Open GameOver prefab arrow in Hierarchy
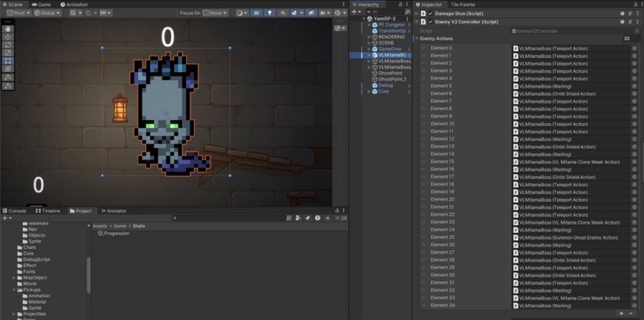 coord(409,49)
